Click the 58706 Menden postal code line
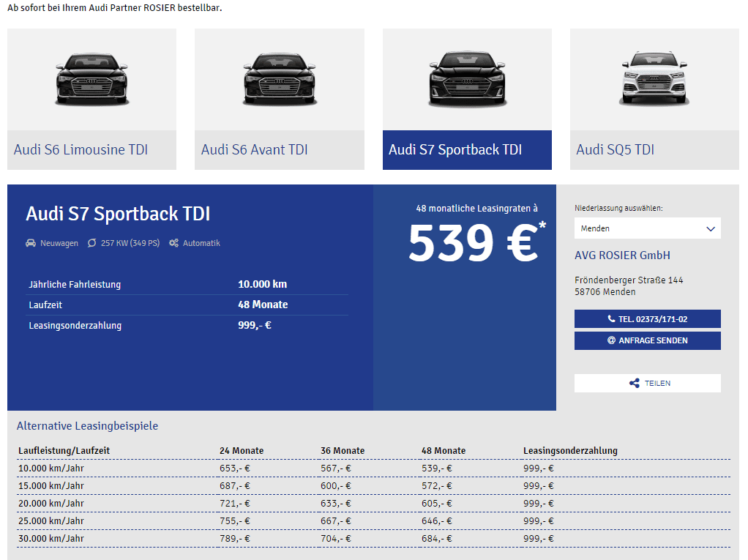748x560 pixels. click(x=605, y=292)
